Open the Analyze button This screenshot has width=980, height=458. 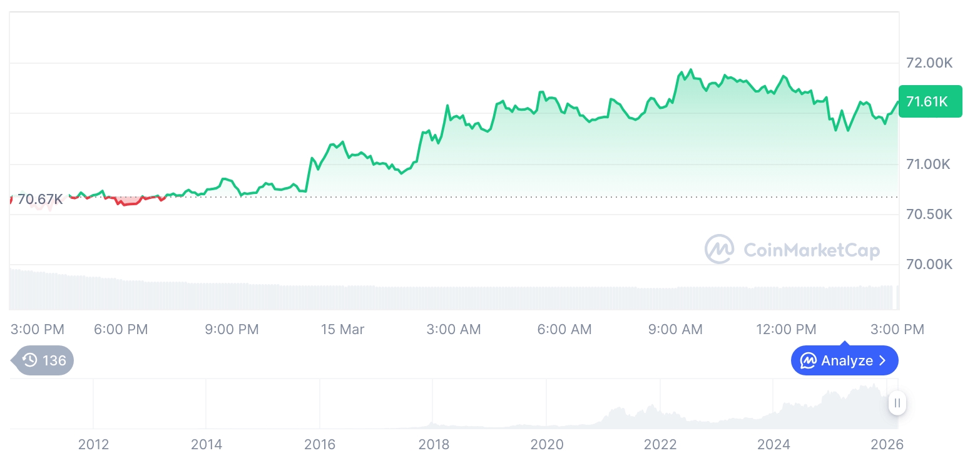tap(844, 361)
